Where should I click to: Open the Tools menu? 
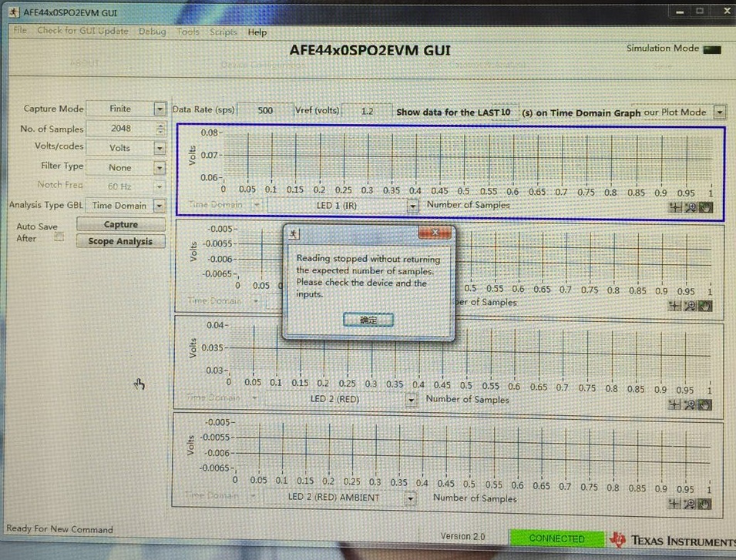188,32
